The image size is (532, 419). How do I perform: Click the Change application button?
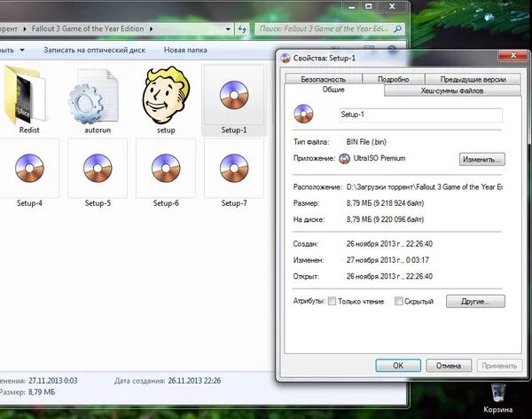481,159
